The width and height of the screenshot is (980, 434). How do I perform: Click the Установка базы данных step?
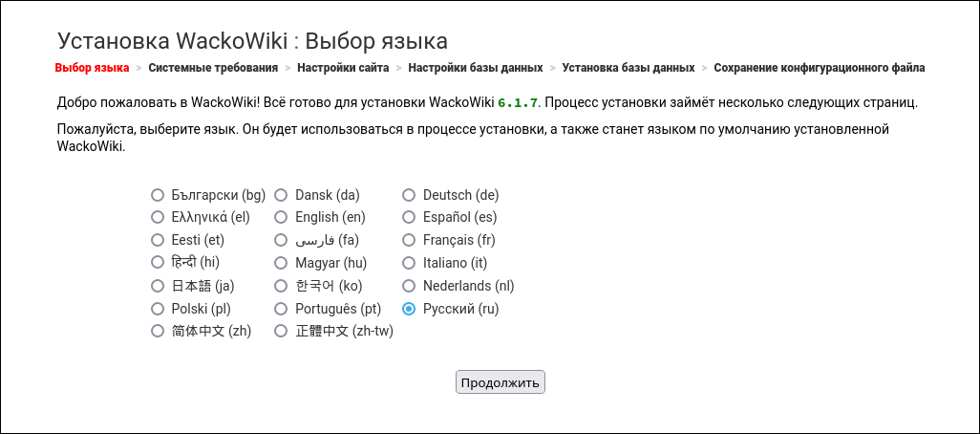point(628,68)
